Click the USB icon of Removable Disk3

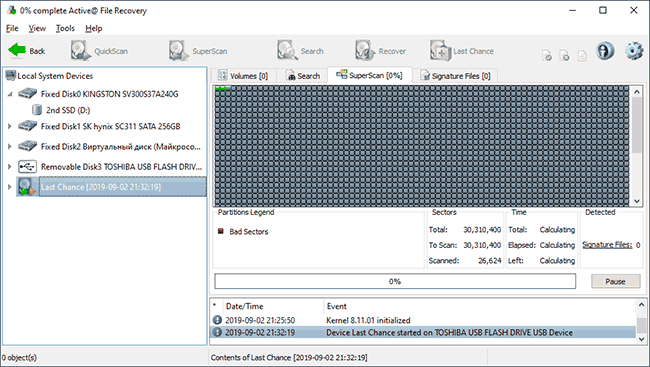[28, 167]
